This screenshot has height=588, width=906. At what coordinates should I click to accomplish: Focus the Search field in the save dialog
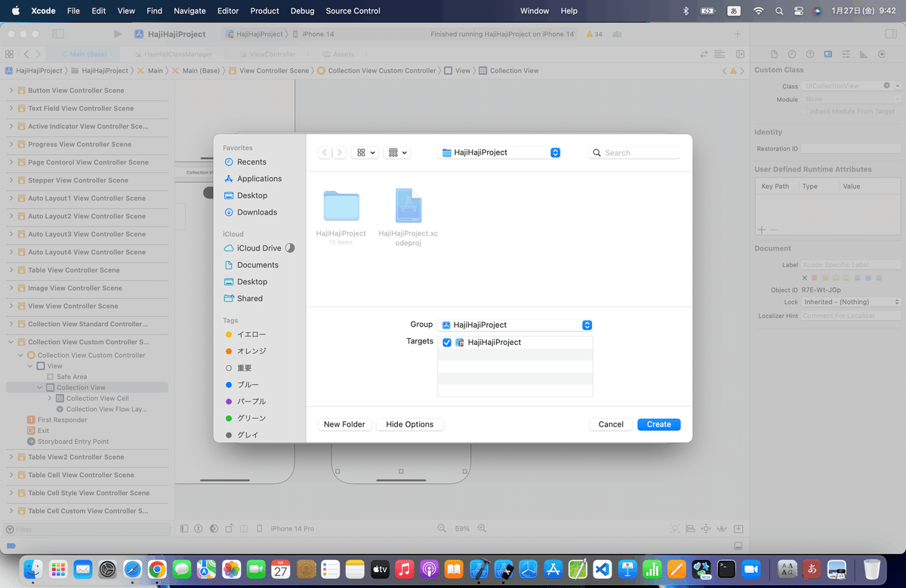pos(634,152)
